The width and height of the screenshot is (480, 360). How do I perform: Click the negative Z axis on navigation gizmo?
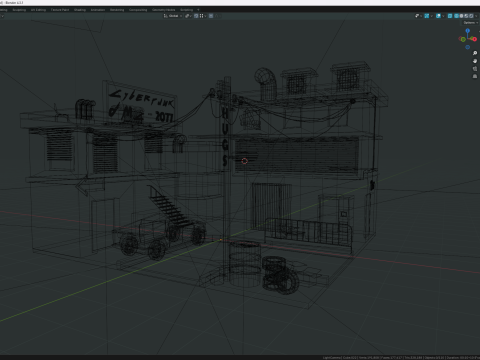(x=468, y=47)
